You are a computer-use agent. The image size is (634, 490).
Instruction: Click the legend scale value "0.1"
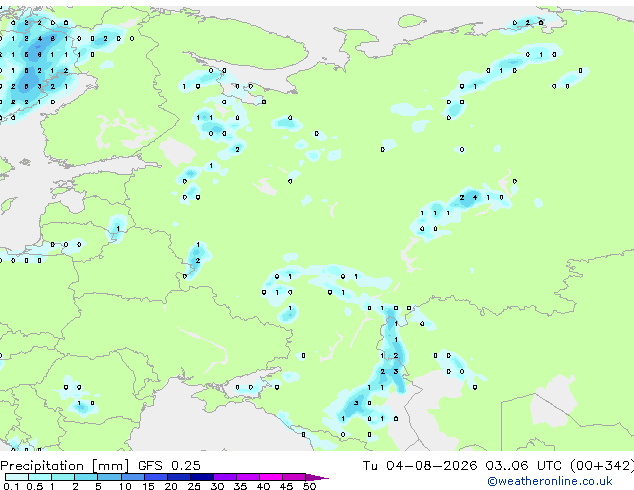(12, 486)
